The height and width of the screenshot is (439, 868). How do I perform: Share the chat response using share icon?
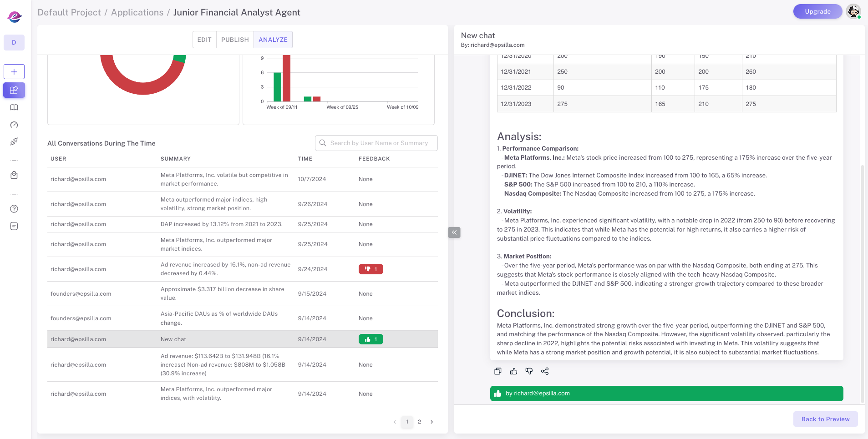545,371
